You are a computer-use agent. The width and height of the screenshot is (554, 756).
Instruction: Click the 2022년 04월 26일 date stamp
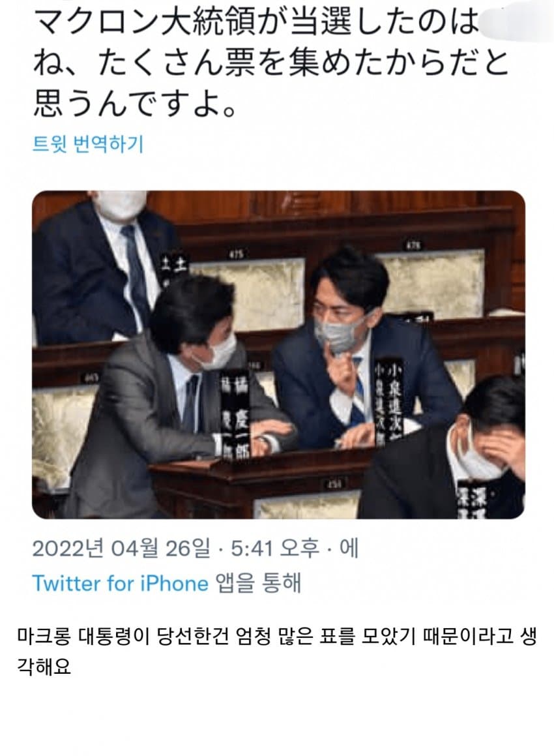click(x=121, y=548)
